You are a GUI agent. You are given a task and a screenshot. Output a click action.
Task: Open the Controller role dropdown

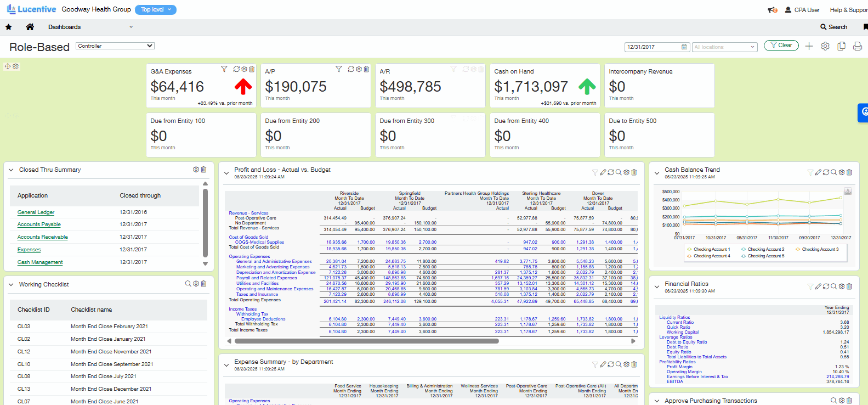pyautogui.click(x=115, y=46)
